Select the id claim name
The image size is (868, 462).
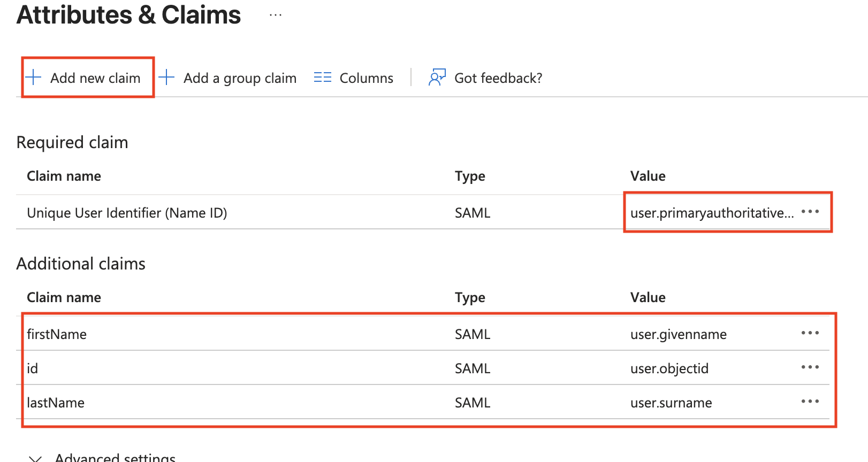coord(33,368)
